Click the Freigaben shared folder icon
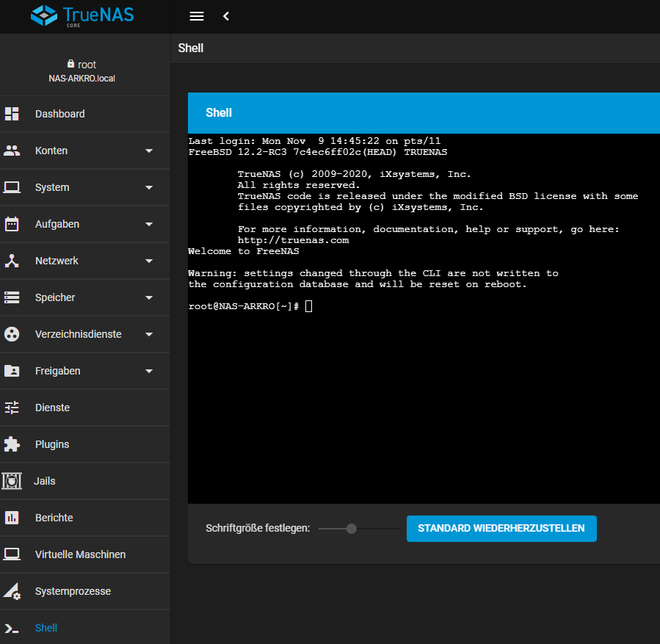 (x=12, y=371)
